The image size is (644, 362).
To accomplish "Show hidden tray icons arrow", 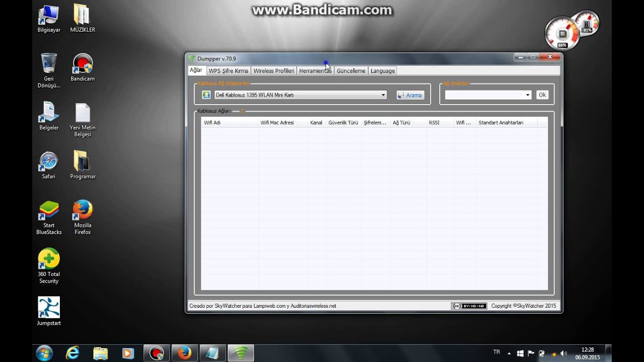I will pyautogui.click(x=509, y=353).
